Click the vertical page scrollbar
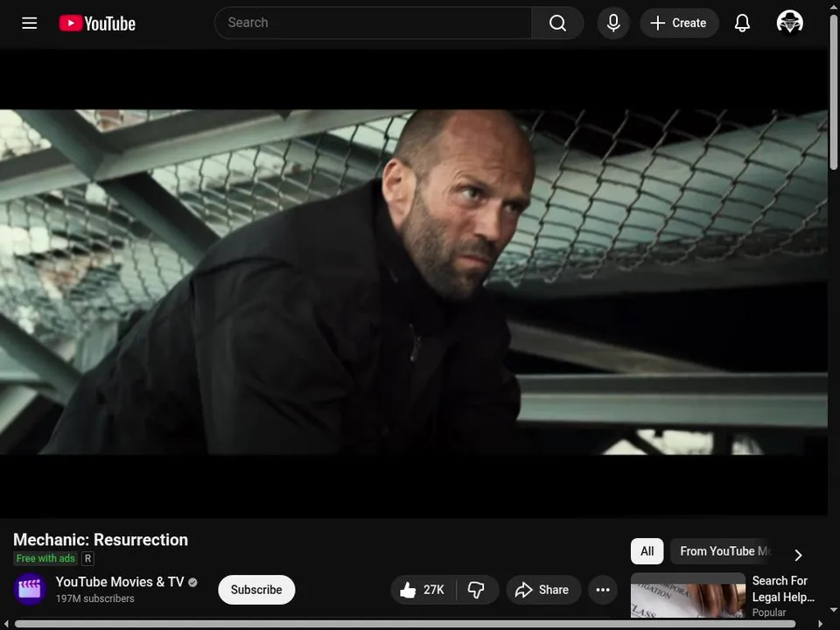The height and width of the screenshot is (630, 840). click(x=834, y=91)
